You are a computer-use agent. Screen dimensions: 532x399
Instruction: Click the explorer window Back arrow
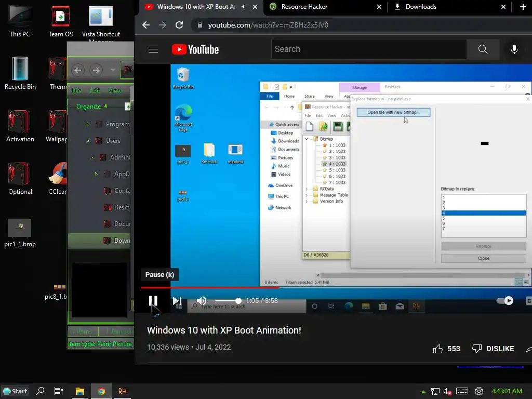point(78,70)
